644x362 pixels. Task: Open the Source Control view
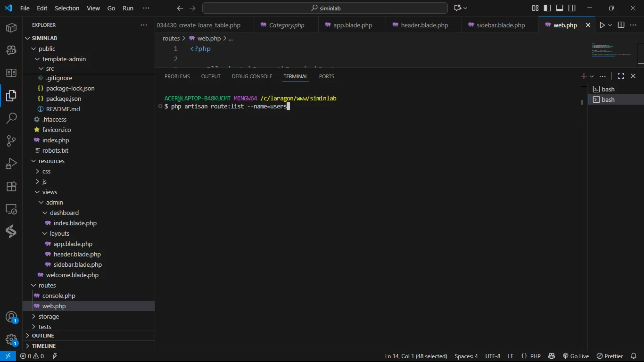pos(11,140)
